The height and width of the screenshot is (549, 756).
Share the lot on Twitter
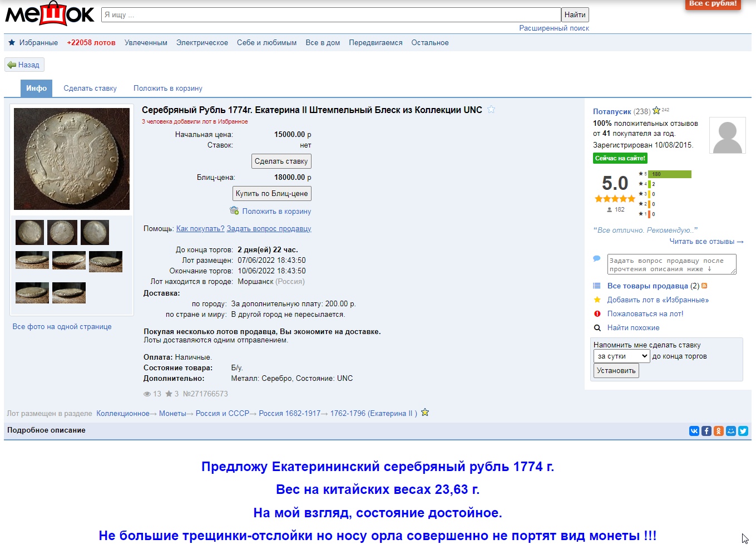click(x=743, y=431)
